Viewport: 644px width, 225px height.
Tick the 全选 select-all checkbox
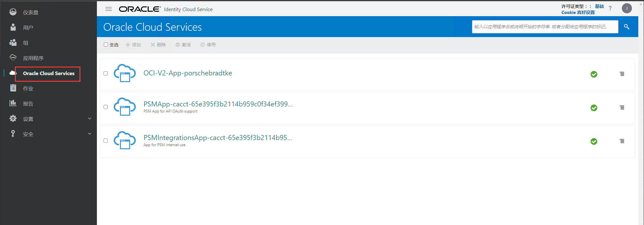coord(106,45)
